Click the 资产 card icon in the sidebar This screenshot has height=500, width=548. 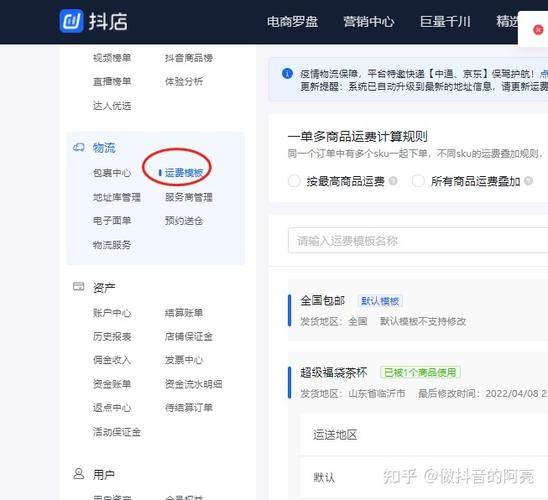click(79, 287)
